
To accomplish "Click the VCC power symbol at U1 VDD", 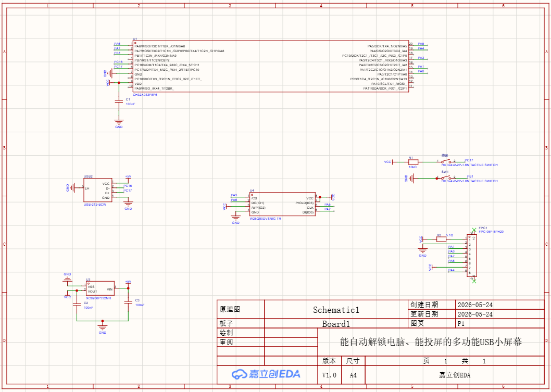I will [109, 83].
